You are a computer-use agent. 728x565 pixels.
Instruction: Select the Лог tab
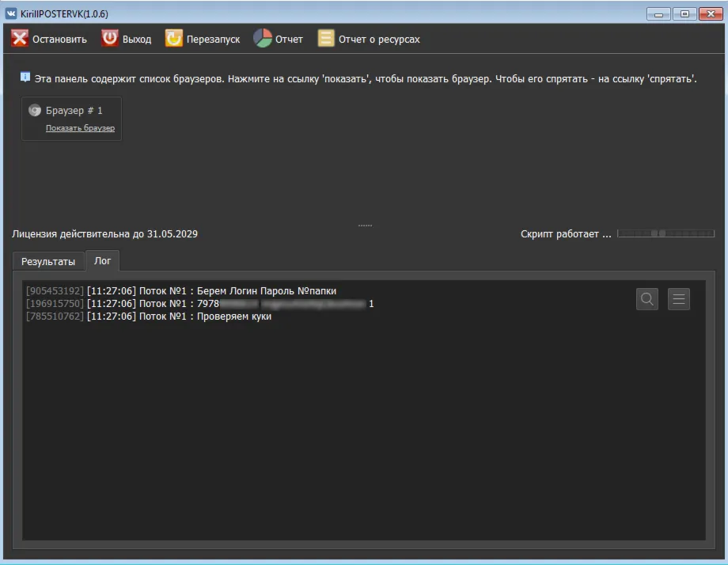pyautogui.click(x=103, y=260)
